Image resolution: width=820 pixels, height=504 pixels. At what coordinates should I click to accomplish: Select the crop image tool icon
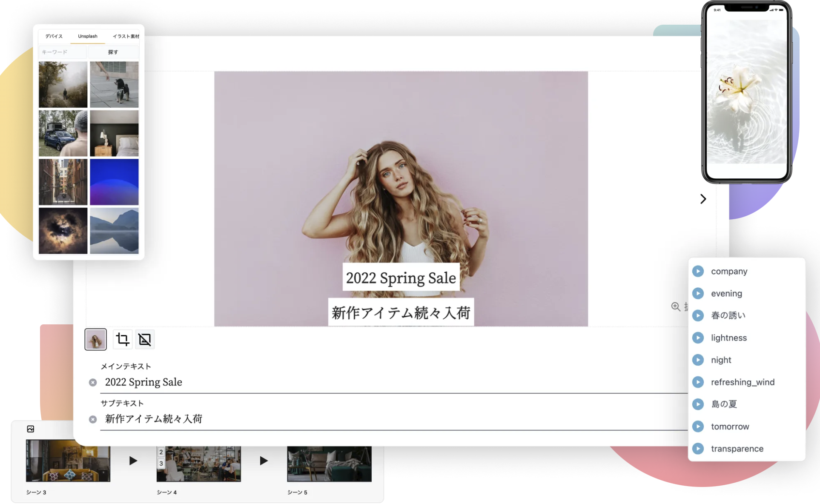tap(123, 339)
